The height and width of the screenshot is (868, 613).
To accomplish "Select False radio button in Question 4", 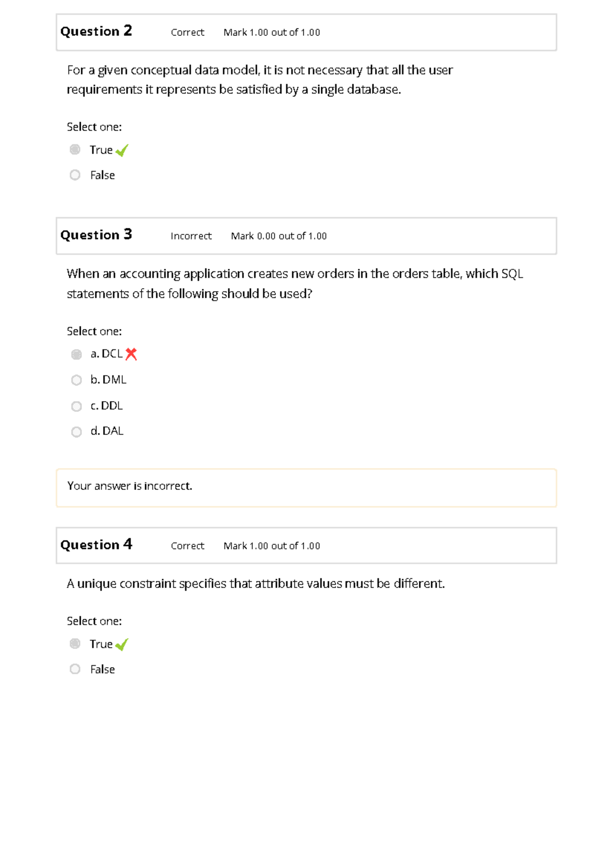I will [75, 669].
